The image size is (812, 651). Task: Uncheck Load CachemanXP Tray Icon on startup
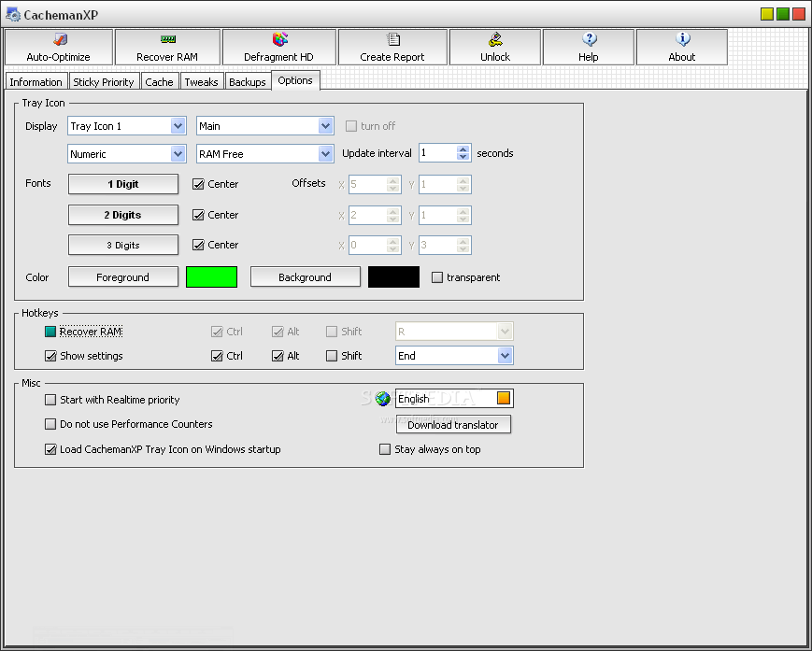(50, 449)
